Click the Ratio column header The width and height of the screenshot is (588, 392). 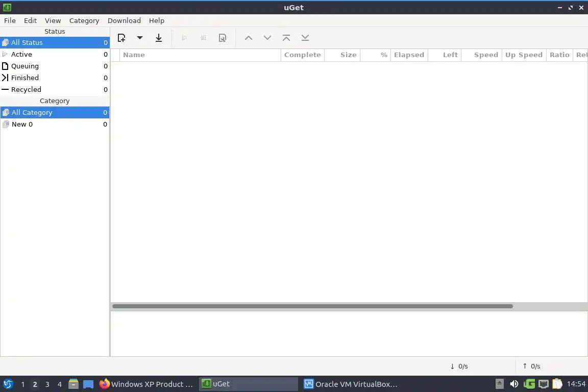pos(559,55)
